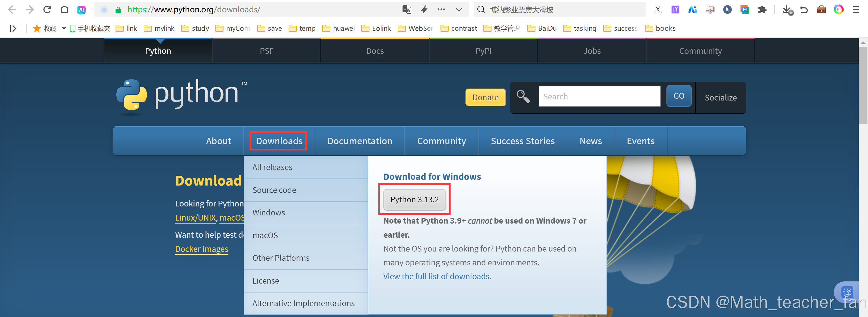Open the Socialize menu
This screenshot has height=317, width=868.
tap(721, 98)
